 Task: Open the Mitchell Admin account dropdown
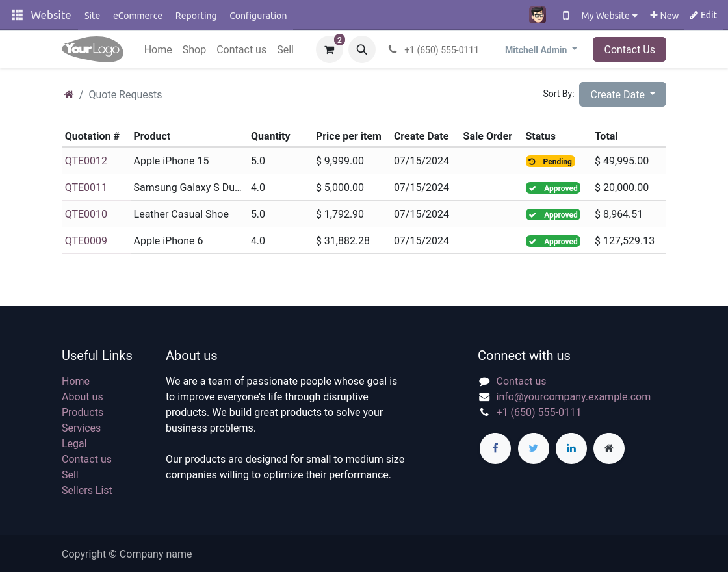point(541,49)
